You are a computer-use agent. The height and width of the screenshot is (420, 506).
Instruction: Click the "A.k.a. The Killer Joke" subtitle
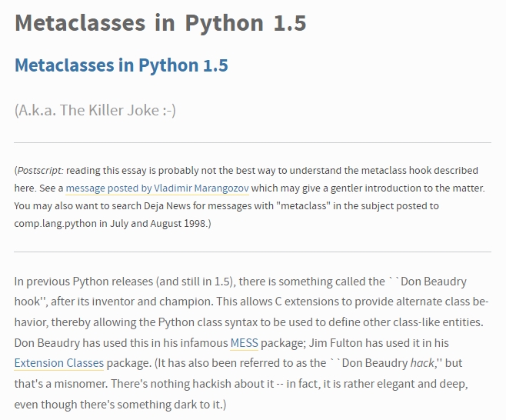(x=95, y=110)
